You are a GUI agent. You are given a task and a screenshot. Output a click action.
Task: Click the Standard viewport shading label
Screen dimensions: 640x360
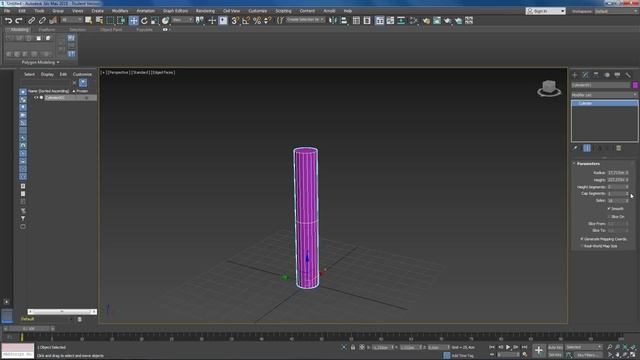[140, 72]
